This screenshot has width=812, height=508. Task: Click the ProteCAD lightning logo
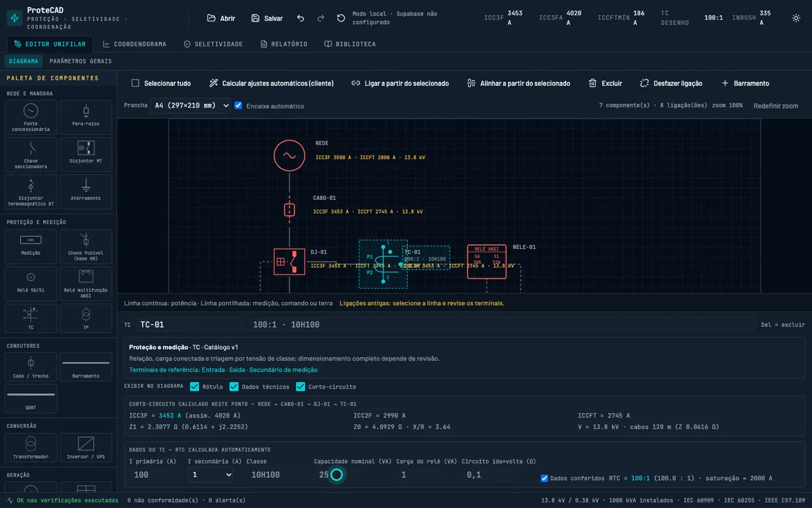pos(14,18)
